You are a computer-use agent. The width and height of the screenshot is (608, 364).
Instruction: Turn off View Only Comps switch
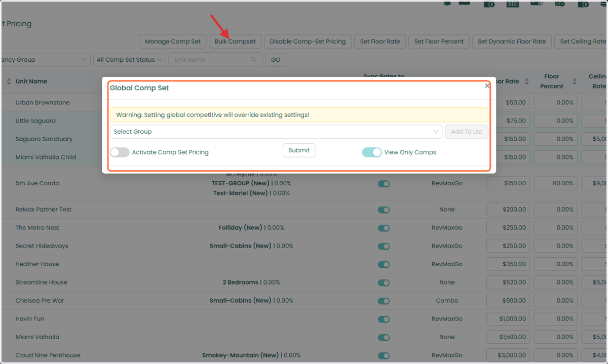(372, 152)
